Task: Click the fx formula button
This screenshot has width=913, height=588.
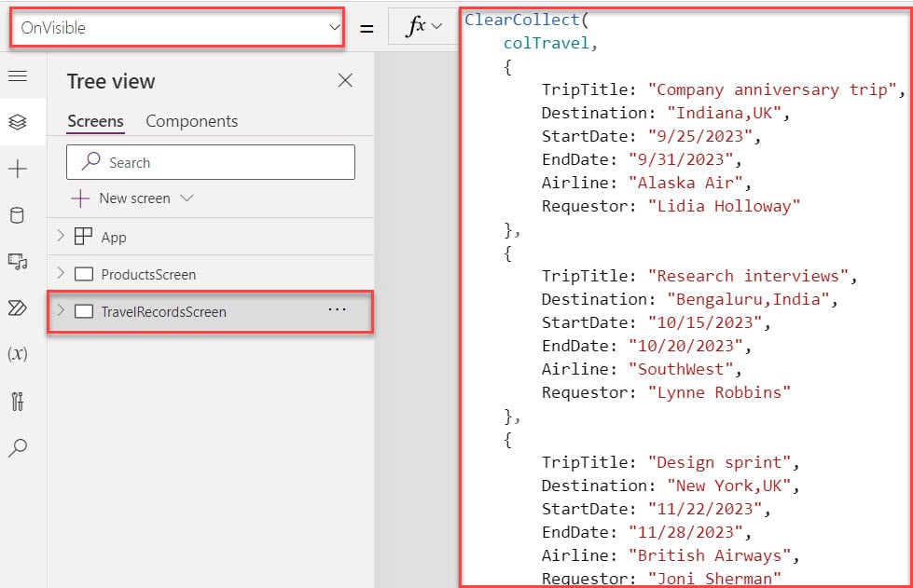Action: [x=416, y=26]
